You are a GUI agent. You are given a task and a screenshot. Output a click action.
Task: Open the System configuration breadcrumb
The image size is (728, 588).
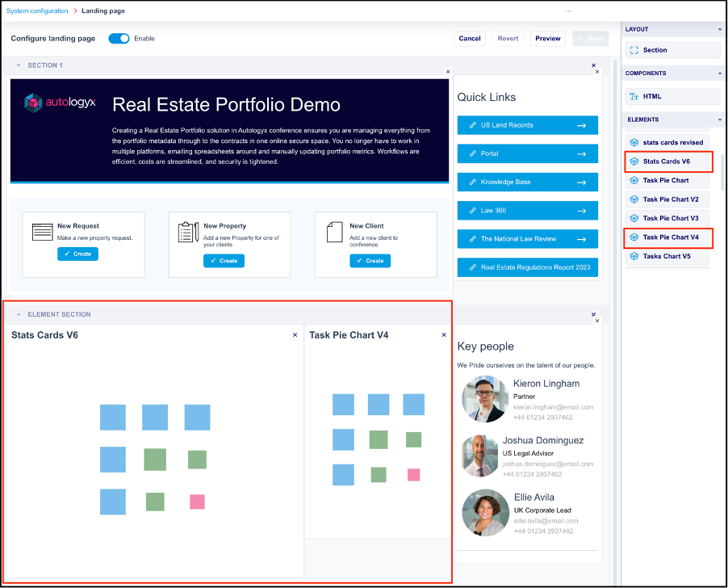pos(37,10)
